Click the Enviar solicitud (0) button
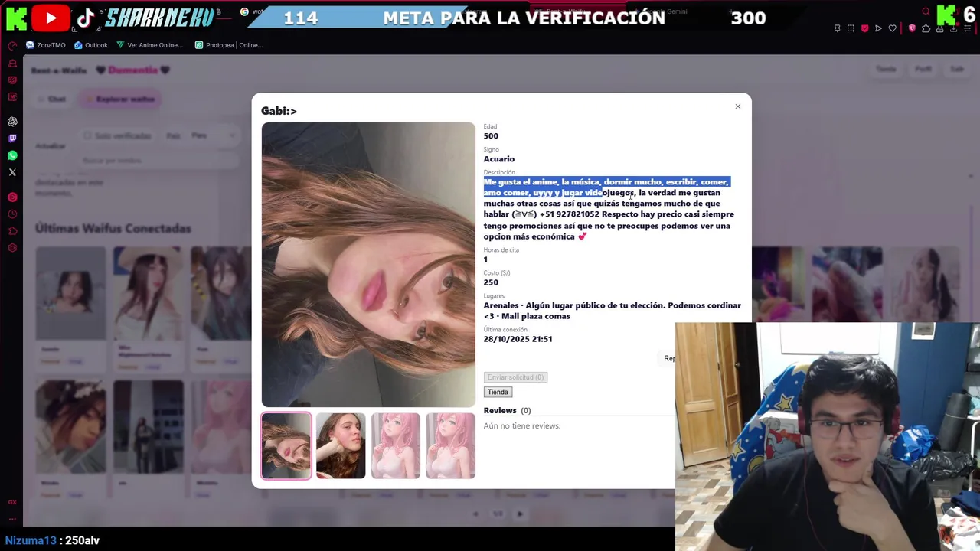 point(515,377)
